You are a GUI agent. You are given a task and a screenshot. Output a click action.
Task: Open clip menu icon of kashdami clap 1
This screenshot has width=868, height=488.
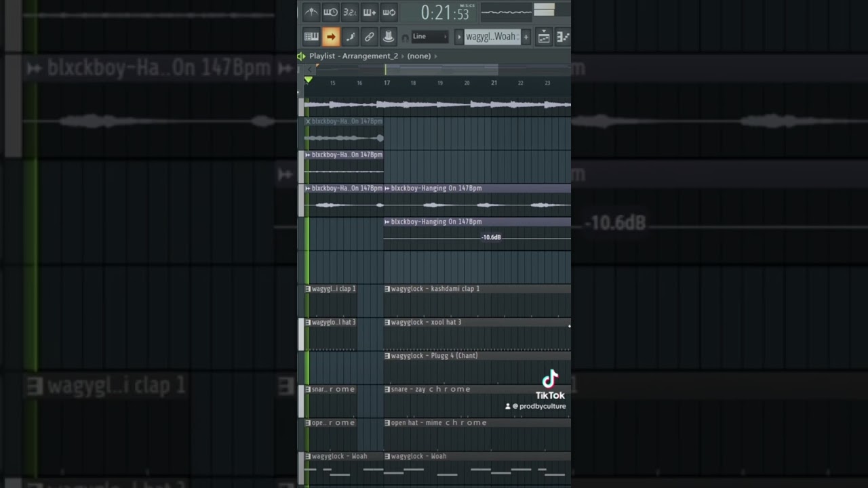pyautogui.click(x=387, y=289)
